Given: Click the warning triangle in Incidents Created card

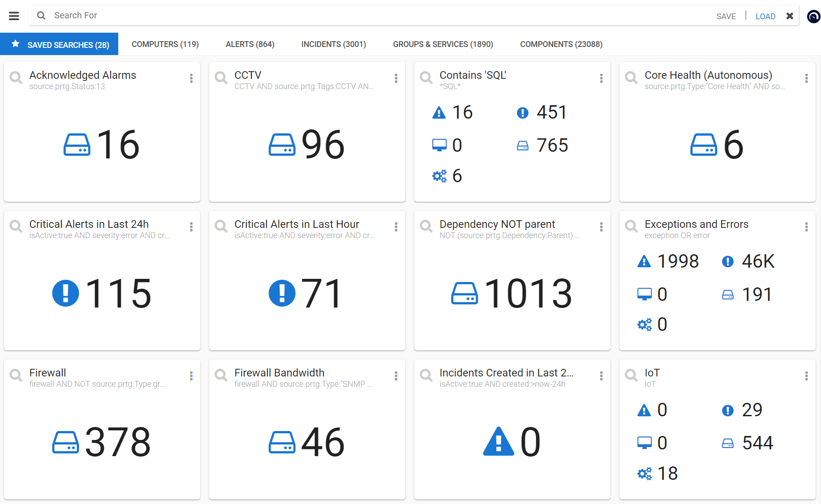Looking at the screenshot, I should [498, 442].
